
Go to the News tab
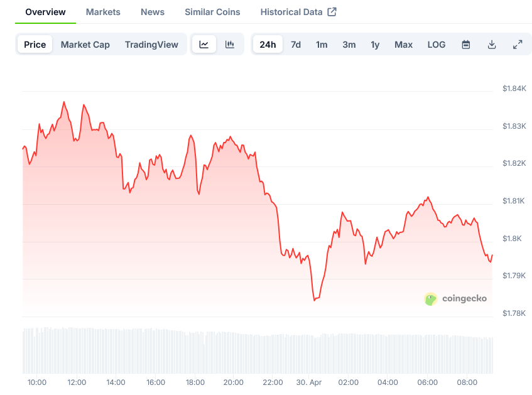click(x=153, y=12)
